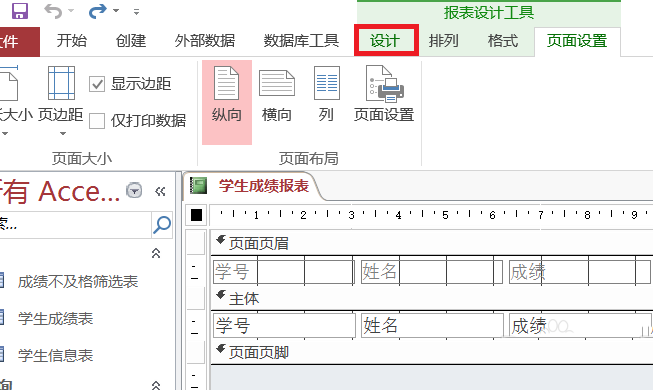Image resolution: width=653 pixels, height=390 pixels.
Task: Click the Undo arrow icon
Action: (53, 11)
